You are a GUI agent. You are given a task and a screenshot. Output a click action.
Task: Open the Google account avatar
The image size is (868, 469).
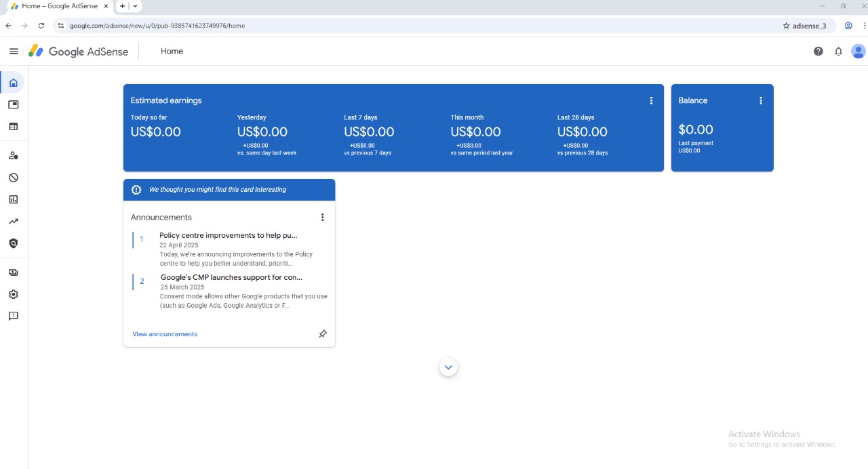click(858, 52)
